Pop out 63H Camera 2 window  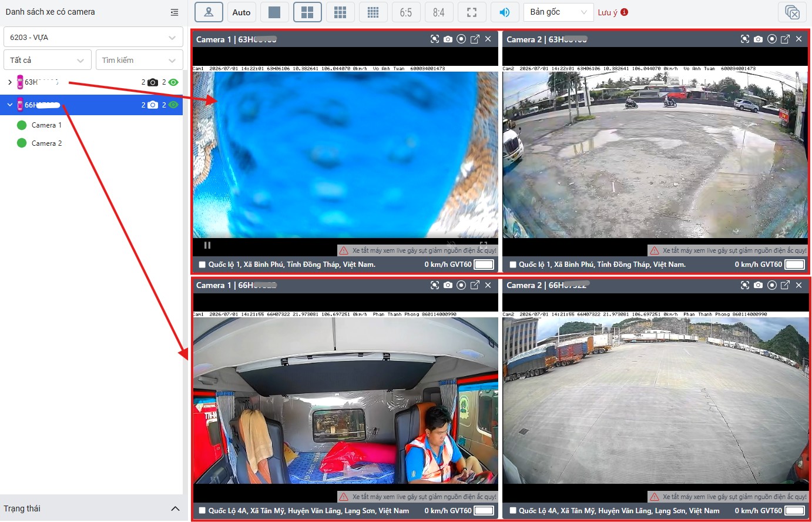pyautogui.click(x=786, y=39)
